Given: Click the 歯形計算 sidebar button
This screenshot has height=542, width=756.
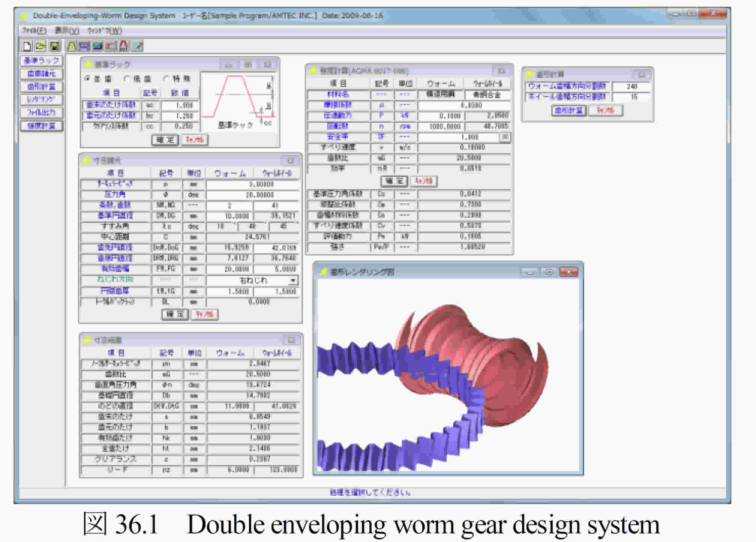Looking at the screenshot, I should click(x=41, y=87).
